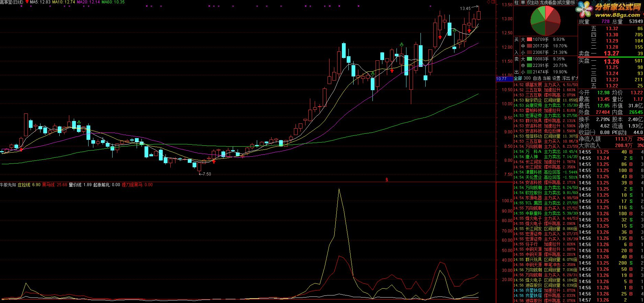Click the red buy arrow beside the 7.50 low
644x303 pixels.
(x=214, y=161)
